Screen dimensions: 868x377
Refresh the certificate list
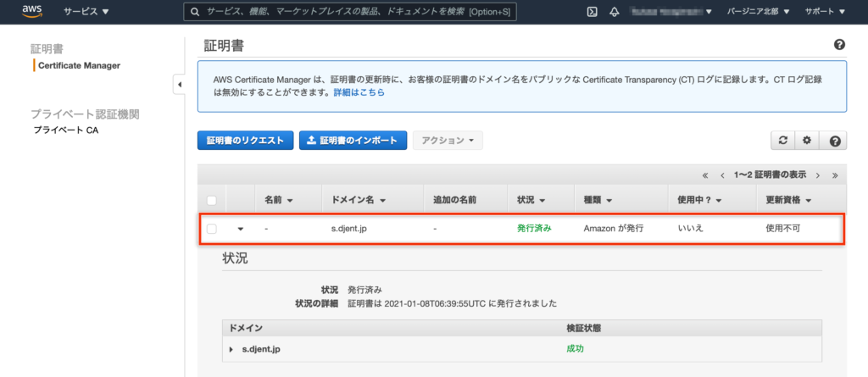782,141
